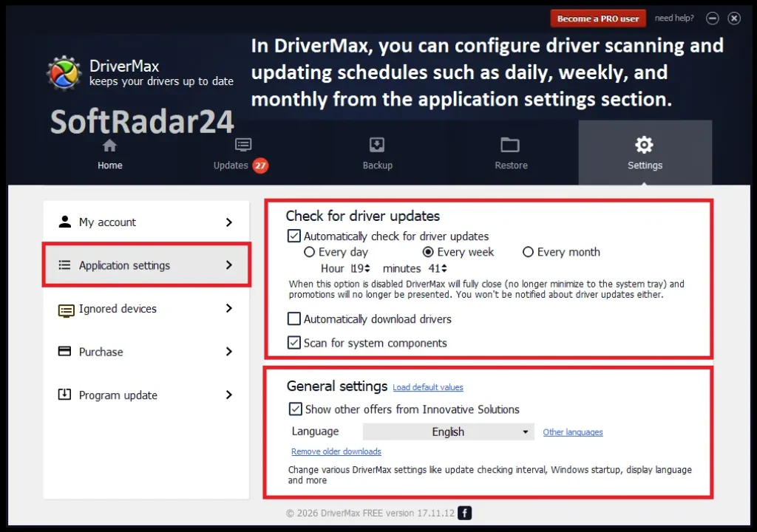Click Become a PRO user button
The width and height of the screenshot is (757, 532).
tap(598, 18)
